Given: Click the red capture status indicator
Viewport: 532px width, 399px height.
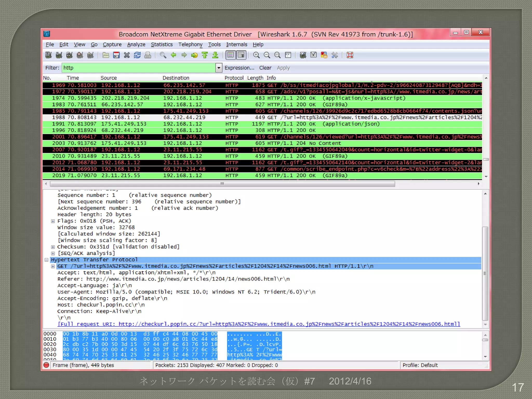Looking at the screenshot, I should (x=46, y=365).
